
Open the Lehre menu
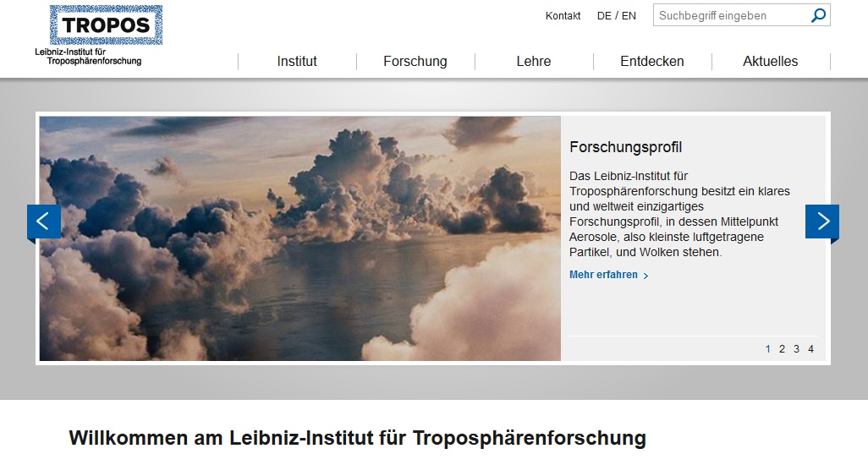point(534,62)
